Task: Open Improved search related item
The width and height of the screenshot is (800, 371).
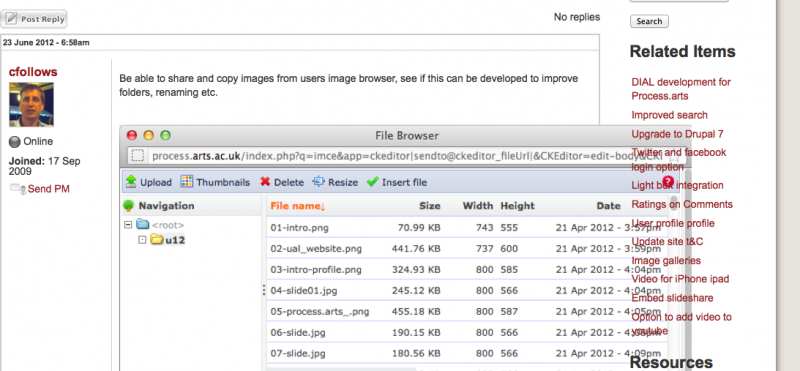Action: 669,115
